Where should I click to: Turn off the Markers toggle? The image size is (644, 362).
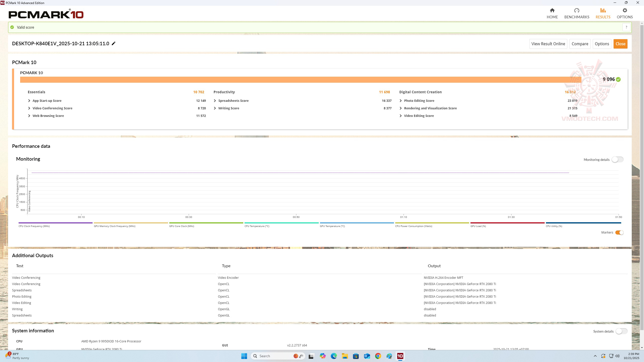click(x=619, y=233)
